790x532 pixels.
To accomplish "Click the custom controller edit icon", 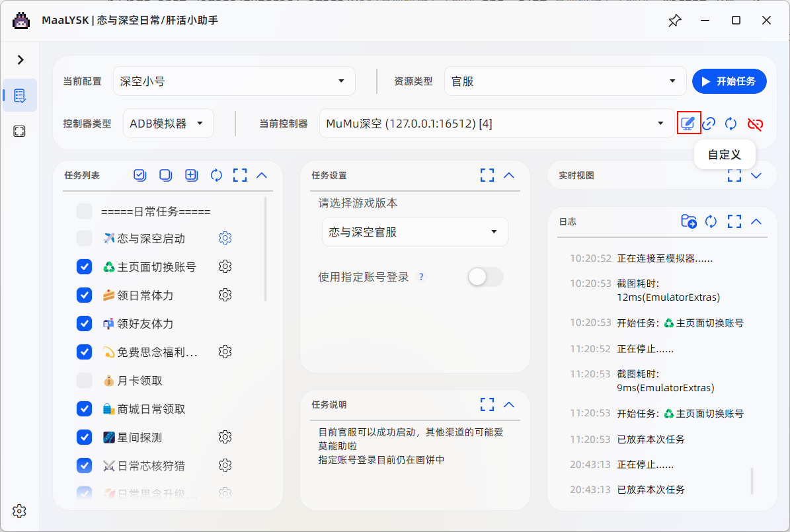I will point(688,124).
